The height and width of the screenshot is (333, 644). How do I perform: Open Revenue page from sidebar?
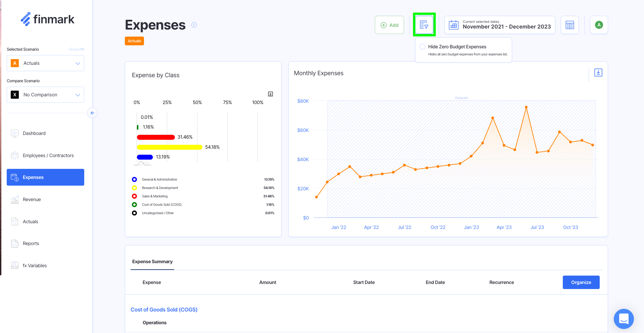coord(32,199)
